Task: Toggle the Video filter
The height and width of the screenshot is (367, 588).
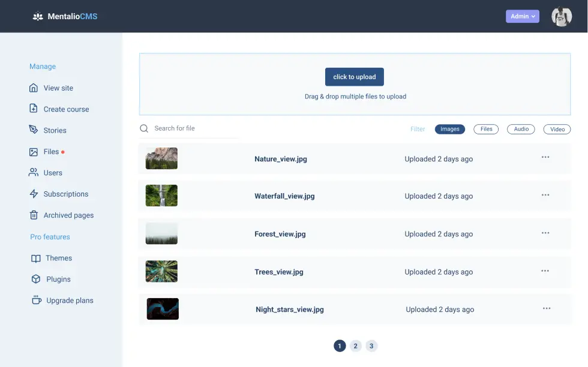Action: click(x=556, y=129)
